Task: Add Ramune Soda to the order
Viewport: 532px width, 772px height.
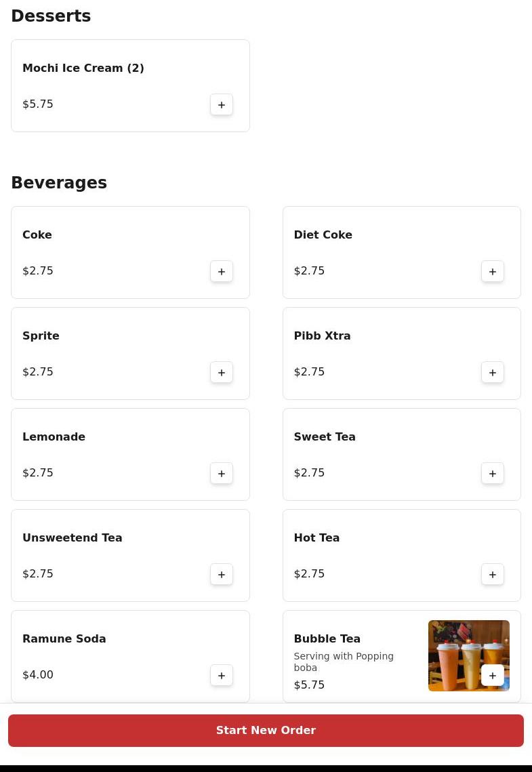Action: tap(222, 675)
